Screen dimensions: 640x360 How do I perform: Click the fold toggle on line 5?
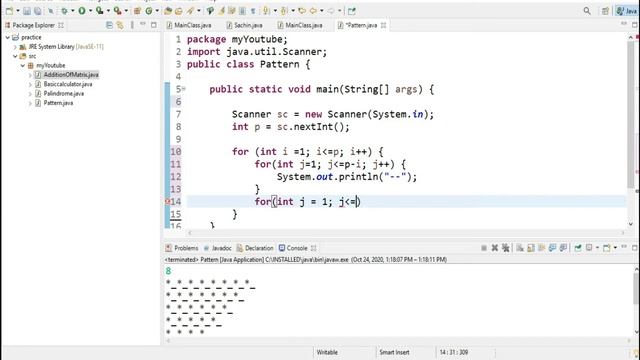click(x=184, y=89)
